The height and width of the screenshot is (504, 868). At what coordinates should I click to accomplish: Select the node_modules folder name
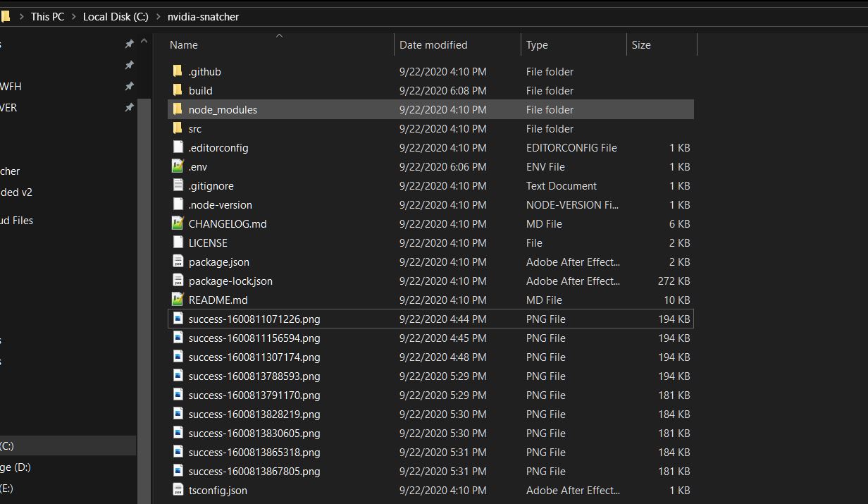tap(223, 109)
